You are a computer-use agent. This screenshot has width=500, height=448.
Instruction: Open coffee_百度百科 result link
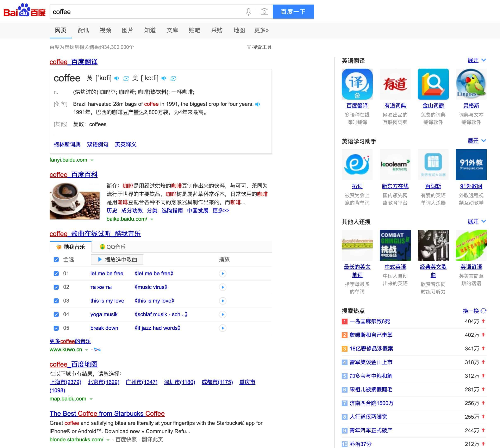pos(73,175)
